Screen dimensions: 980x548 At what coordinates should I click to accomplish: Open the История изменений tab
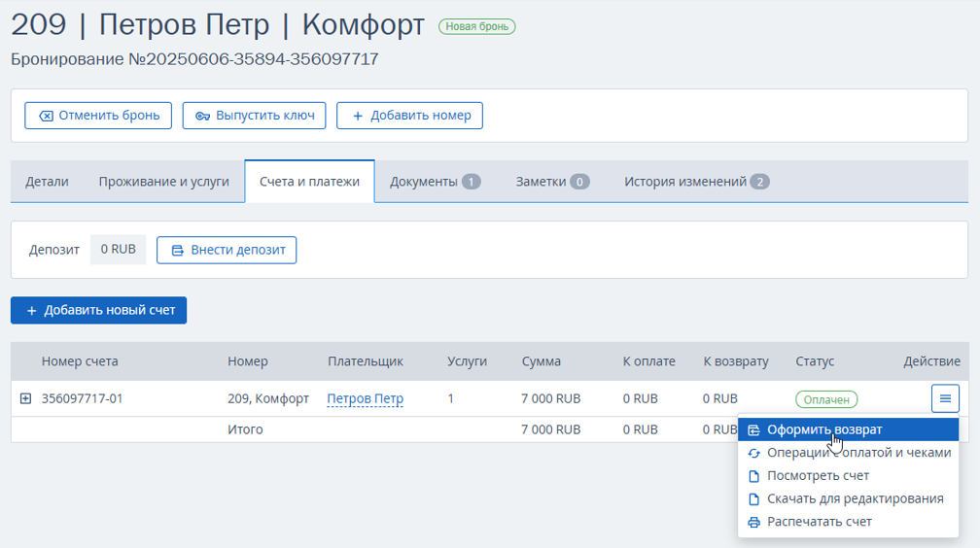point(696,181)
